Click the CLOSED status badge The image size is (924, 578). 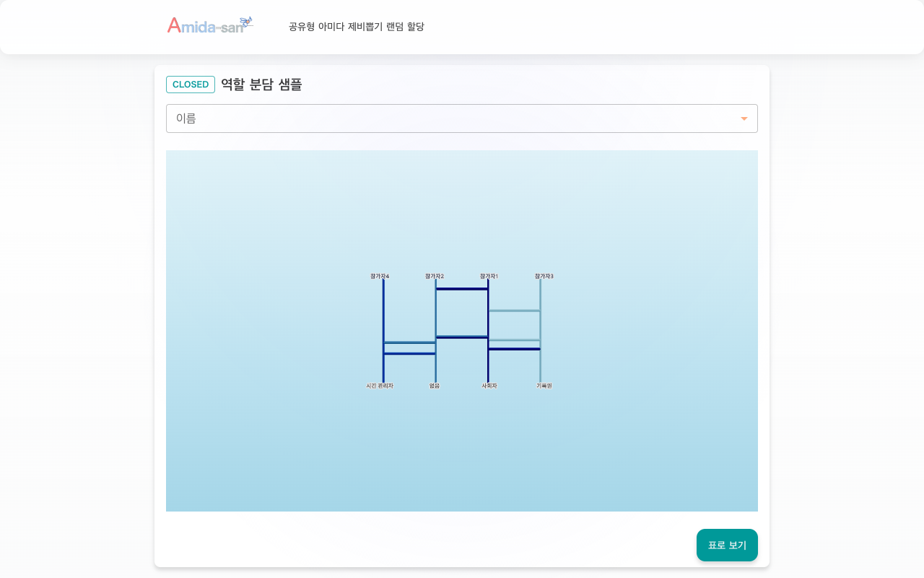click(x=191, y=85)
